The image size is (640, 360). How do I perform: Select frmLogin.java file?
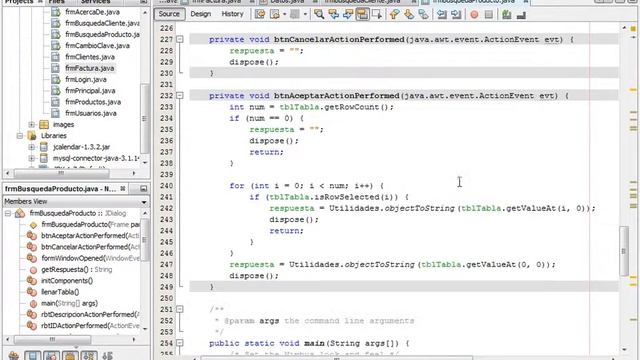coord(86,80)
